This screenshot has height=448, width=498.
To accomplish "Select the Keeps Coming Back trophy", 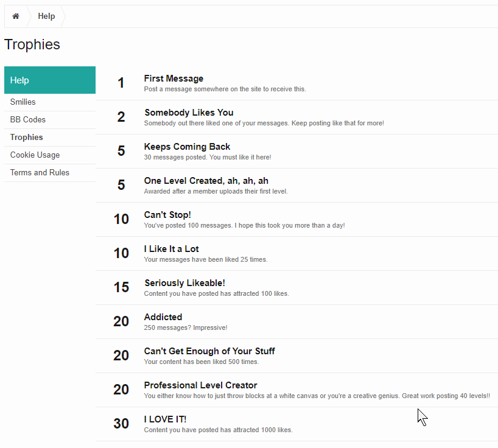I will pos(187,147).
